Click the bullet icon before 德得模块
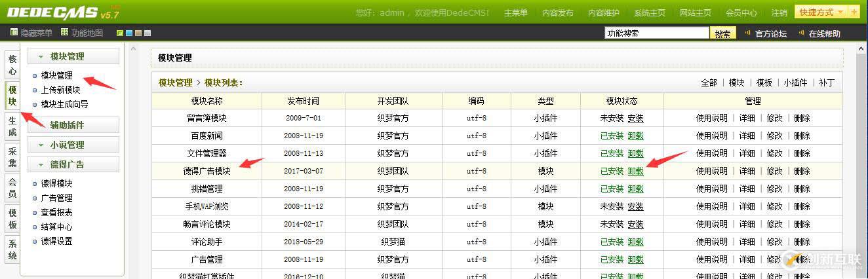Screen dimensions: 868x279 35,184
